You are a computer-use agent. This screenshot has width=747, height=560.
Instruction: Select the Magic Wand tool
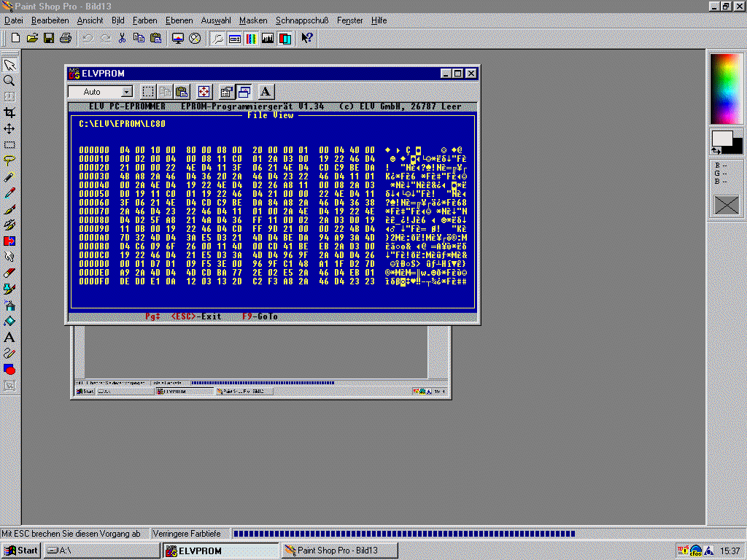pyautogui.click(x=9, y=176)
